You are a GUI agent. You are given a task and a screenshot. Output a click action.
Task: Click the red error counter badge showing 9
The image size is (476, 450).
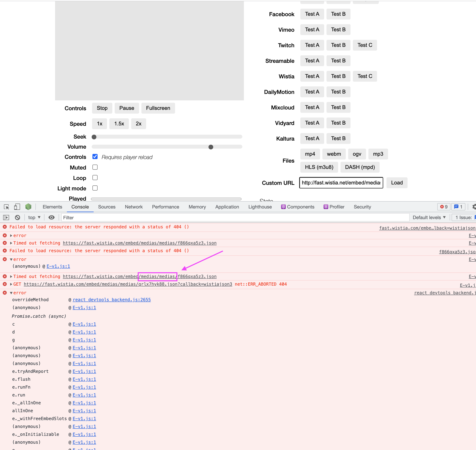click(x=444, y=206)
